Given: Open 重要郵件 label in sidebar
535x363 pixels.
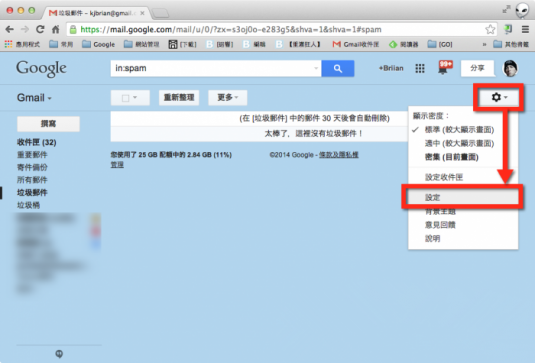Looking at the screenshot, I should click(x=32, y=155).
